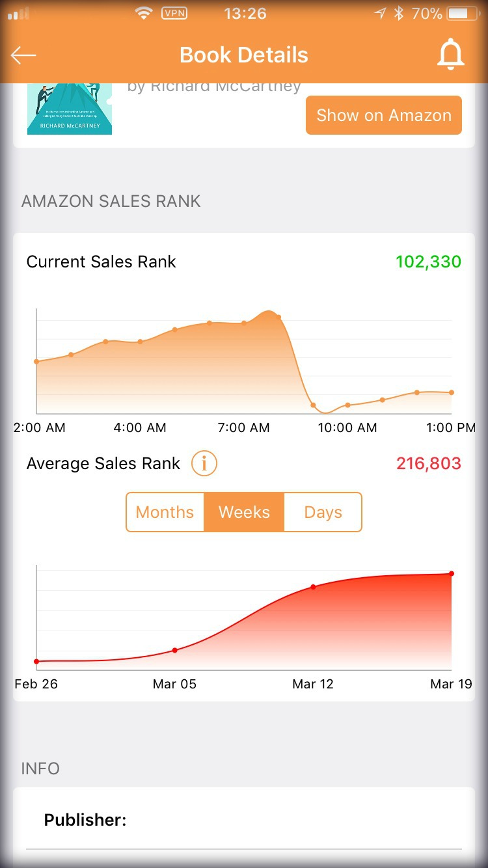Viewport: 488px width, 868px height.
Task: Tap the Feb 26 data point on red chart
Action: [36, 661]
